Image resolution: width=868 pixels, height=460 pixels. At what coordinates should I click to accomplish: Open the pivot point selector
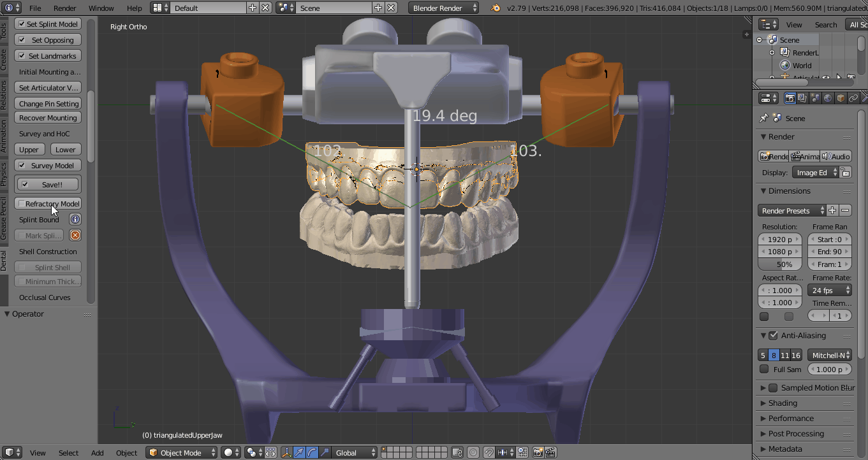(x=255, y=452)
